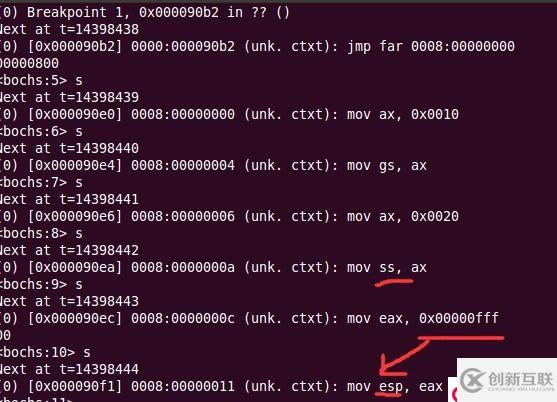Click the 'mov eax, 0x00000fff' instruction
Viewport: 557px width, 402px height.
click(423, 318)
